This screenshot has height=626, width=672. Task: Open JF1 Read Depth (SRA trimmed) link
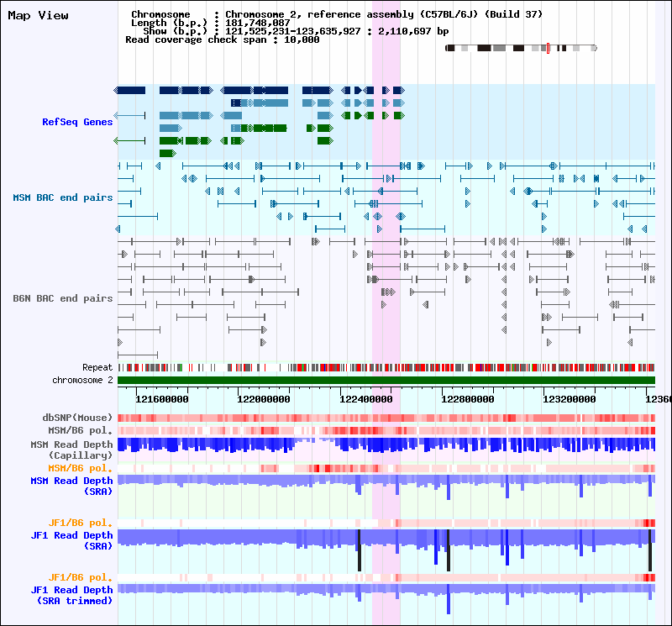click(71, 596)
